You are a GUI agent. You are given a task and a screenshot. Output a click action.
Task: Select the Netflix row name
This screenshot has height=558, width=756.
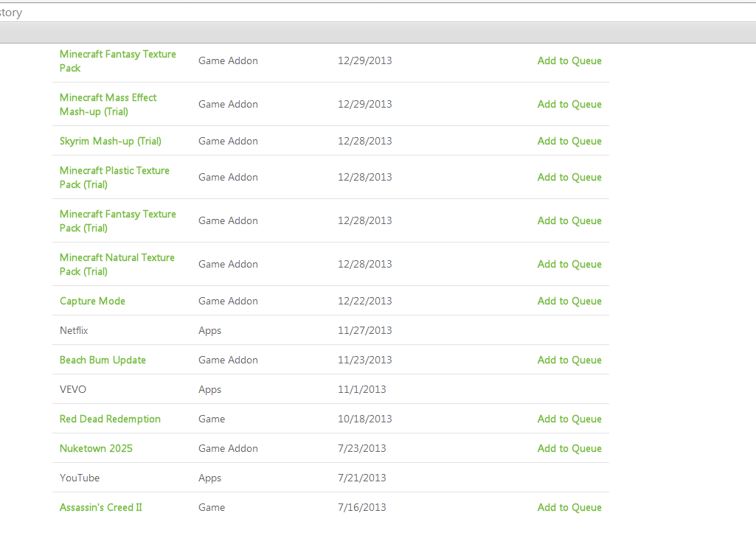[74, 330]
